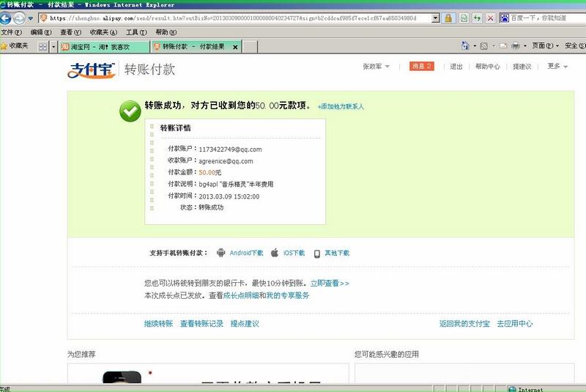Open the 帮助 menu

166,32
